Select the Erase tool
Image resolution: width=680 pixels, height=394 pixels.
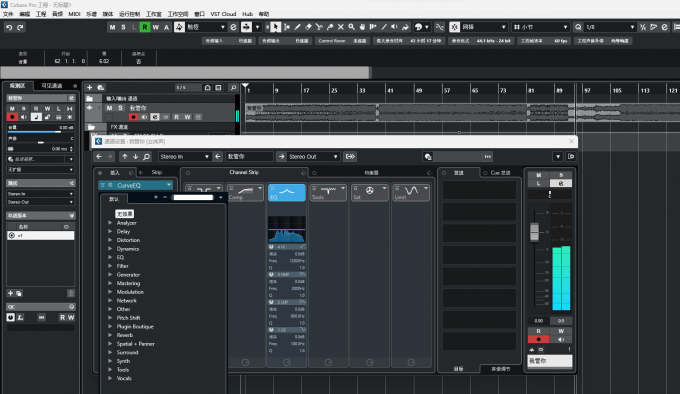pos(308,27)
